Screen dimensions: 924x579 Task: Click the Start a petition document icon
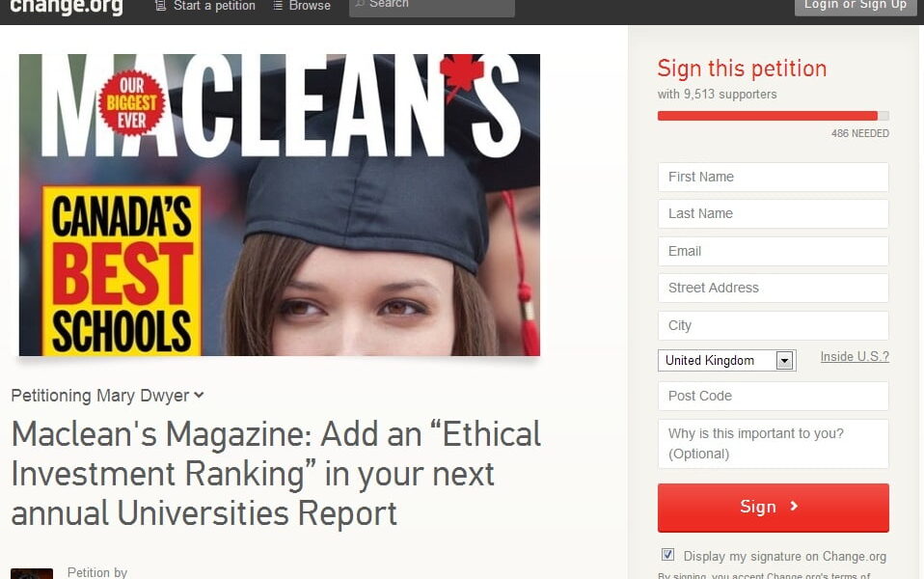coord(160,6)
